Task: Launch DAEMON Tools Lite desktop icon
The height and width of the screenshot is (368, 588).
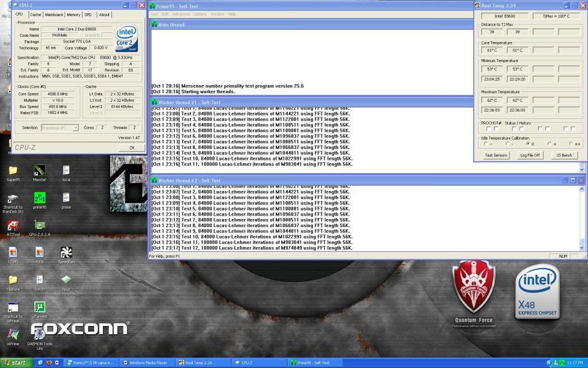Action: [40, 334]
